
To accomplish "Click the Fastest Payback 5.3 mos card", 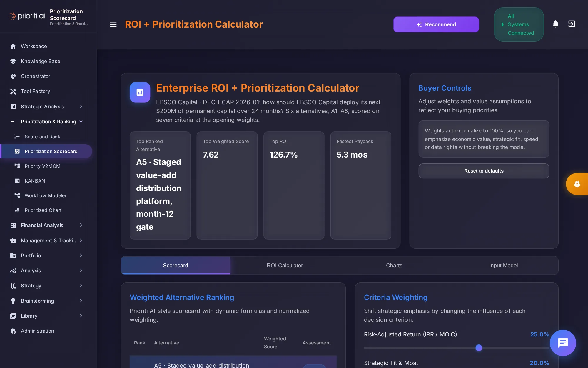I will [x=361, y=185].
